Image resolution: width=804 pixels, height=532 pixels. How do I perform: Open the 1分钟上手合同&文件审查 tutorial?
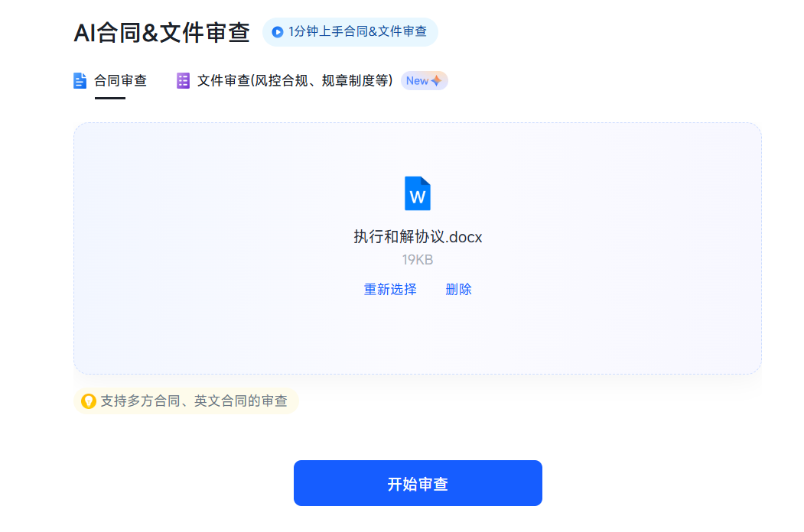tap(350, 32)
